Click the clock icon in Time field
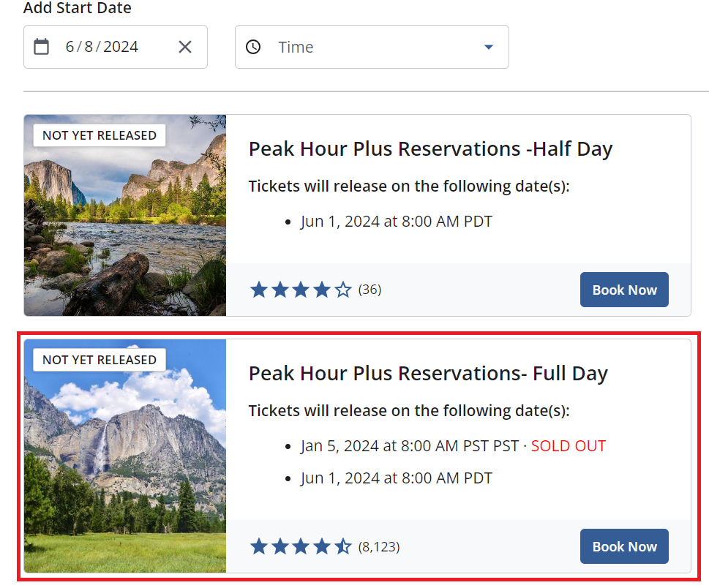Screen dimensions: 709x588 point(253,47)
